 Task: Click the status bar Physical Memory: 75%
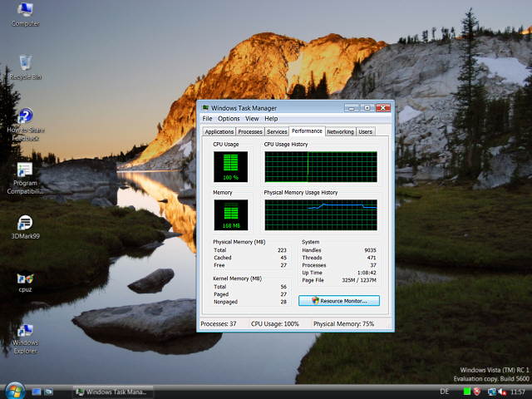(343, 323)
